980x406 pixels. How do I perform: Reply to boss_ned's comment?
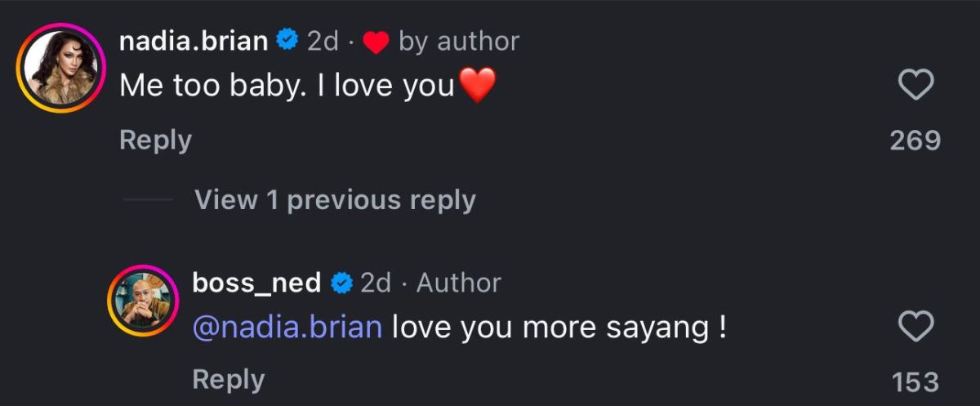pos(228,379)
